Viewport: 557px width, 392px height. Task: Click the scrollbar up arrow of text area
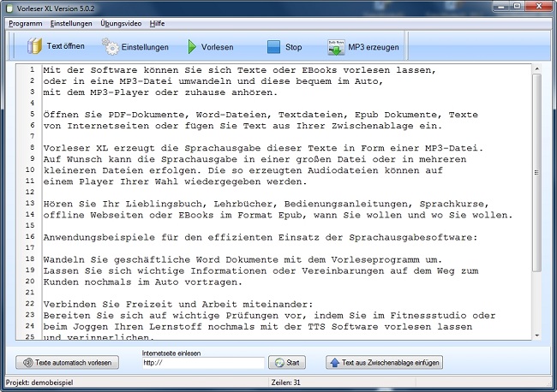click(536, 68)
